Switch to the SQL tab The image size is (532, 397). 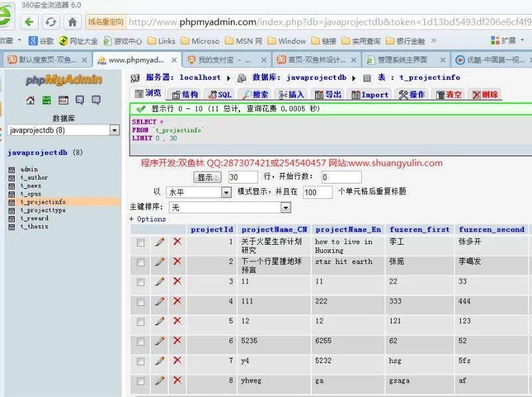pos(220,94)
